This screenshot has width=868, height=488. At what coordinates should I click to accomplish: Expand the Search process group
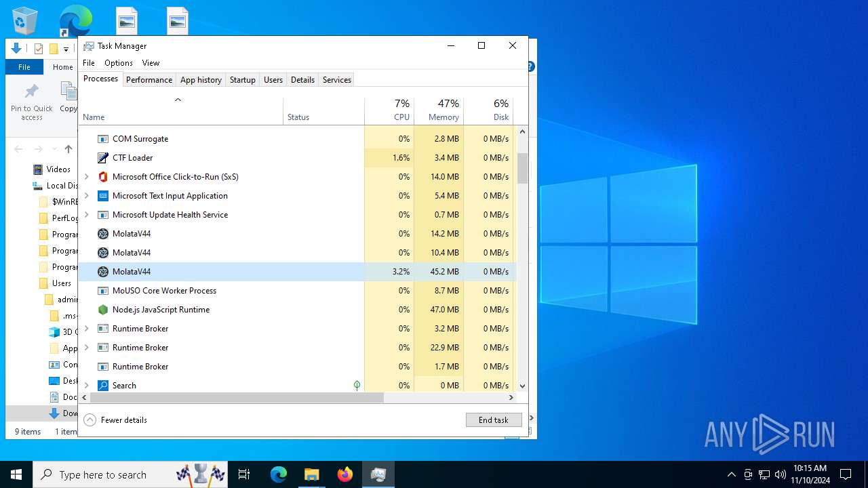pos(86,386)
